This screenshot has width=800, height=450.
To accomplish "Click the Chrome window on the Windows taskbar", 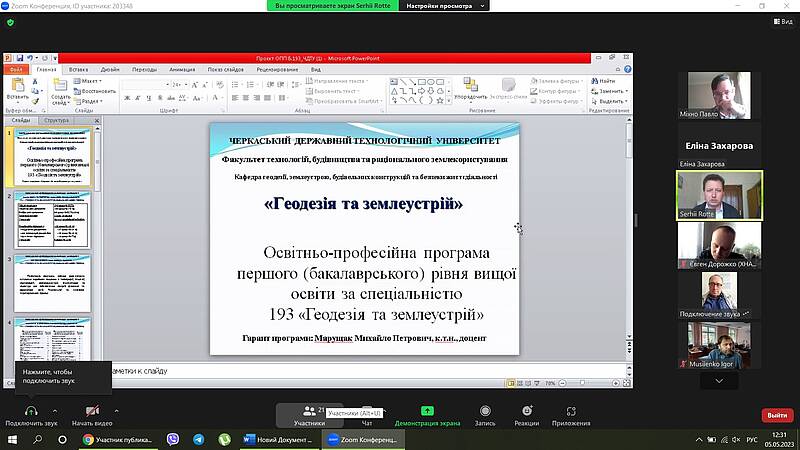I will point(117,439).
